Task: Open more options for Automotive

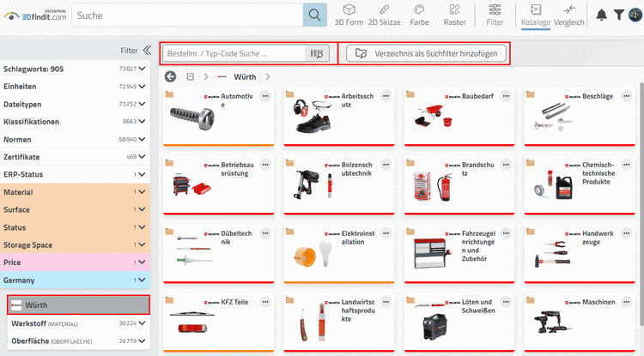Action: click(265, 96)
